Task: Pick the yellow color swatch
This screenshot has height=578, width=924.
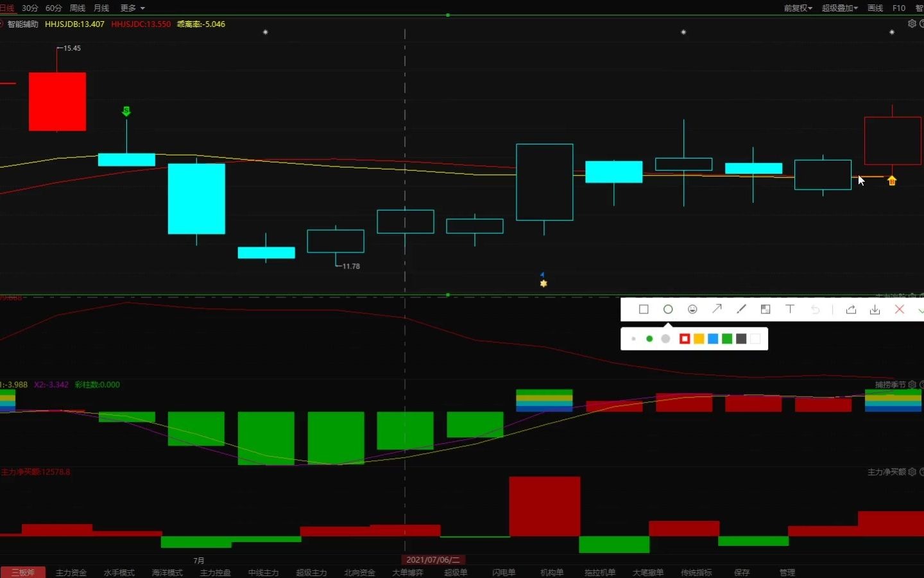Action: tap(699, 339)
